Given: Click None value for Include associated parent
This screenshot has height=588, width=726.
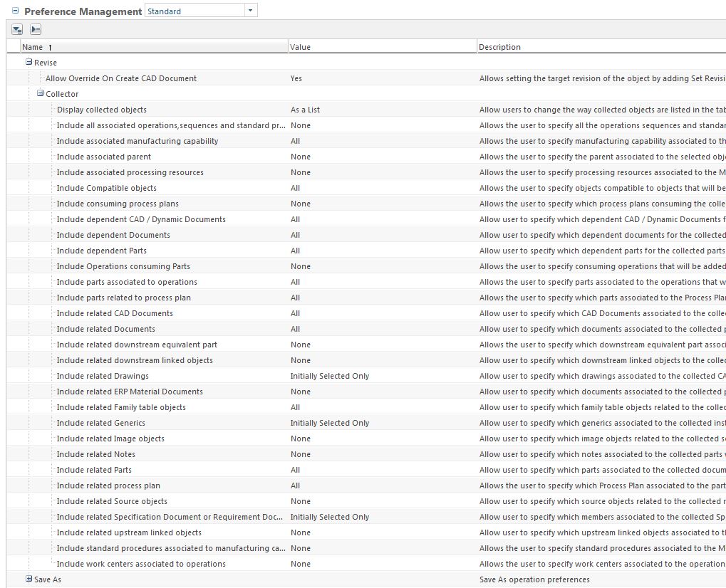Looking at the screenshot, I should click(x=301, y=157).
